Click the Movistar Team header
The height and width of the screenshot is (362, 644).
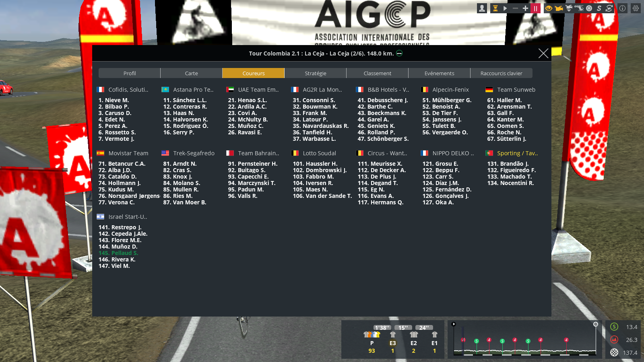[128, 153]
